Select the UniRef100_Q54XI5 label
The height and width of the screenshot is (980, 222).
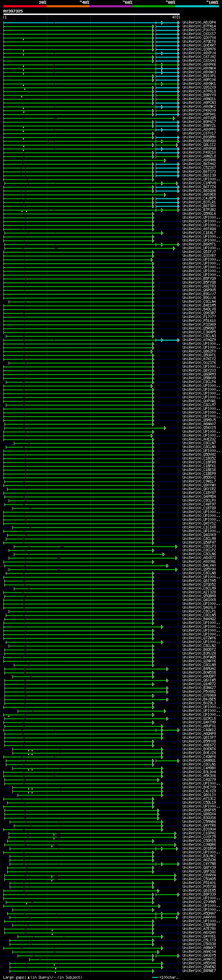coord(199,428)
